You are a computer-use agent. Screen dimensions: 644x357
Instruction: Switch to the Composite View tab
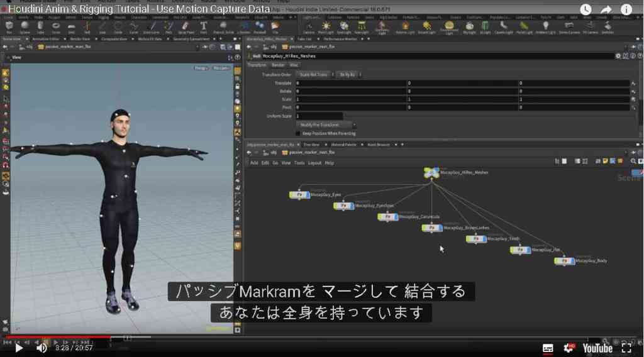[114, 39]
